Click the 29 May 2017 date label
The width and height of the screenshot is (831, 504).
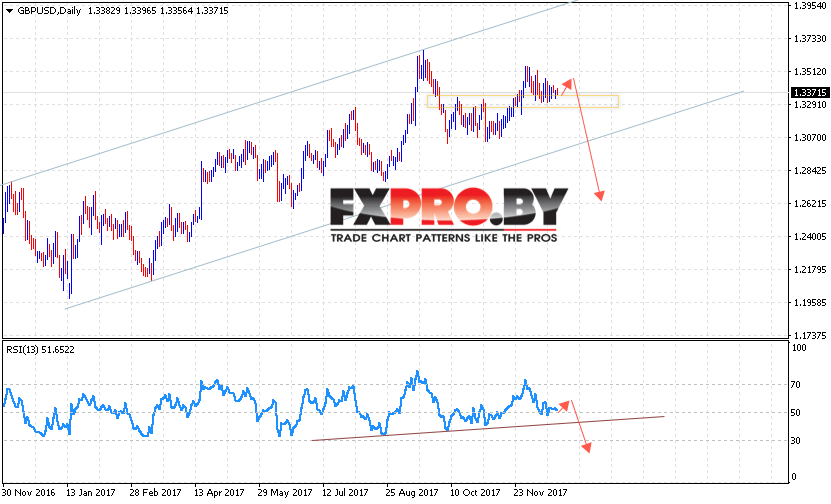coord(285,493)
